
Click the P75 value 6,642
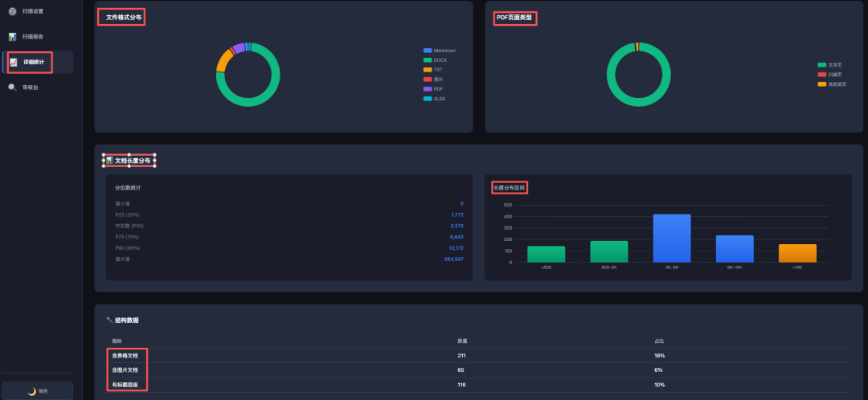coord(457,237)
